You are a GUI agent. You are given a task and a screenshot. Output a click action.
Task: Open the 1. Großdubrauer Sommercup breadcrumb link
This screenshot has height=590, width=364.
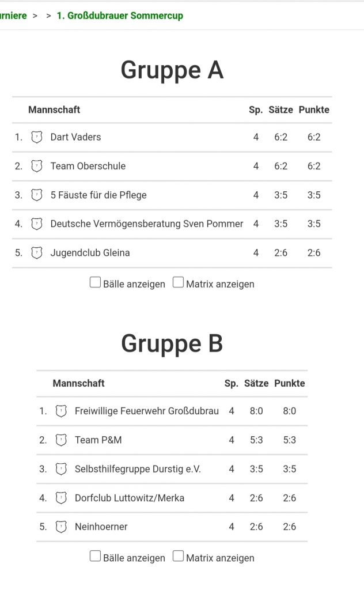tap(120, 16)
